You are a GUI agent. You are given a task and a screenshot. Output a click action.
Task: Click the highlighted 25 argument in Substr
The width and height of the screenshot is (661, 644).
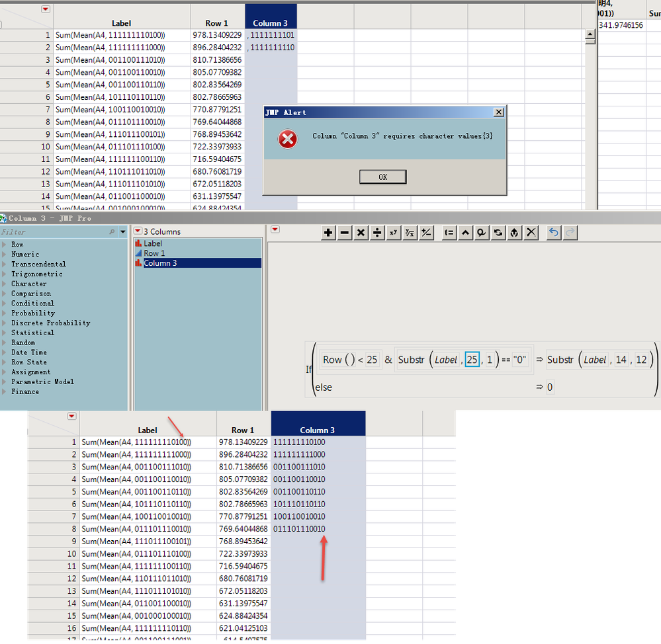(x=472, y=359)
